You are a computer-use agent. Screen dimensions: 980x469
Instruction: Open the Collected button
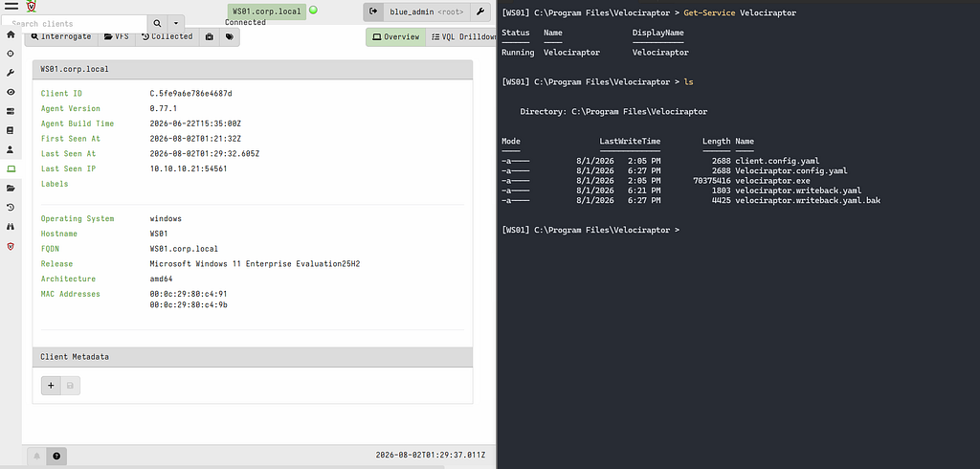(x=167, y=37)
